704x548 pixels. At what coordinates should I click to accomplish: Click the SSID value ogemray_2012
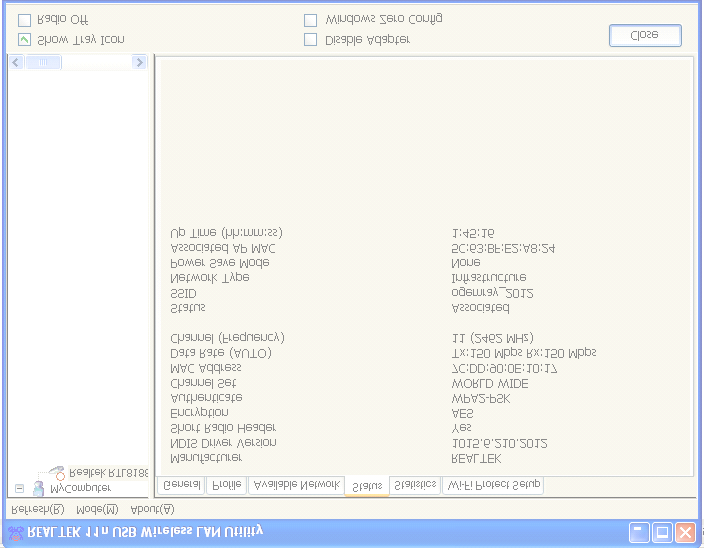pyautogui.click(x=493, y=294)
